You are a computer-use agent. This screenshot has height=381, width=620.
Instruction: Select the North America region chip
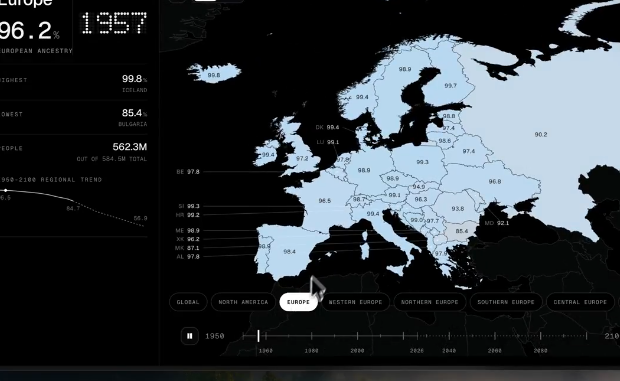(243, 302)
